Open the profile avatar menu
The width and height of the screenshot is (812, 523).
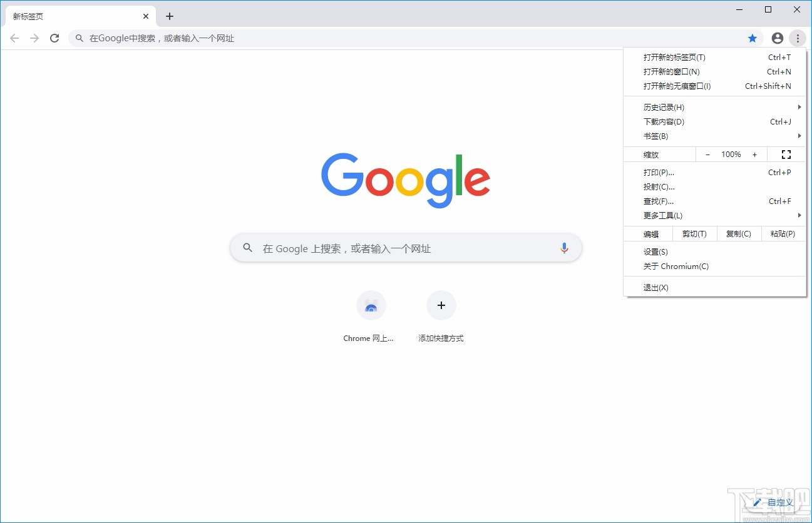tap(777, 38)
